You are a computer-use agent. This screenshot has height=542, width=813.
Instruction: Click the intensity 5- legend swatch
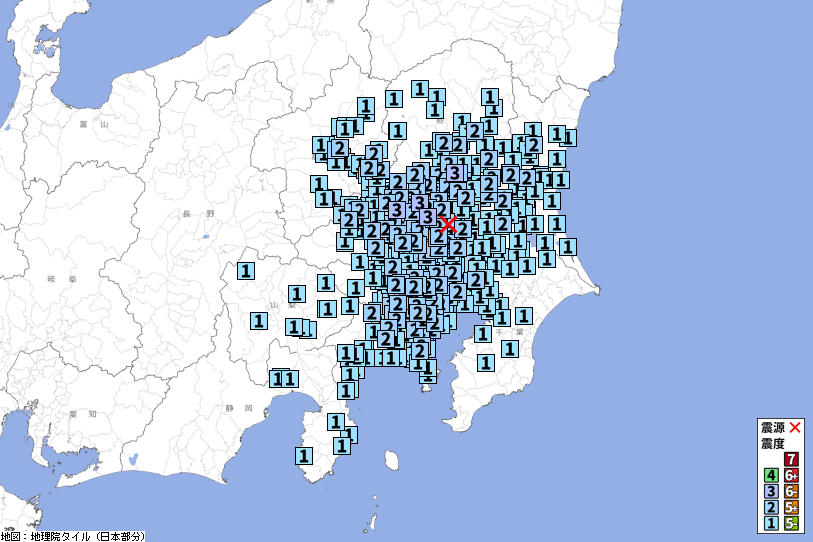(790, 523)
